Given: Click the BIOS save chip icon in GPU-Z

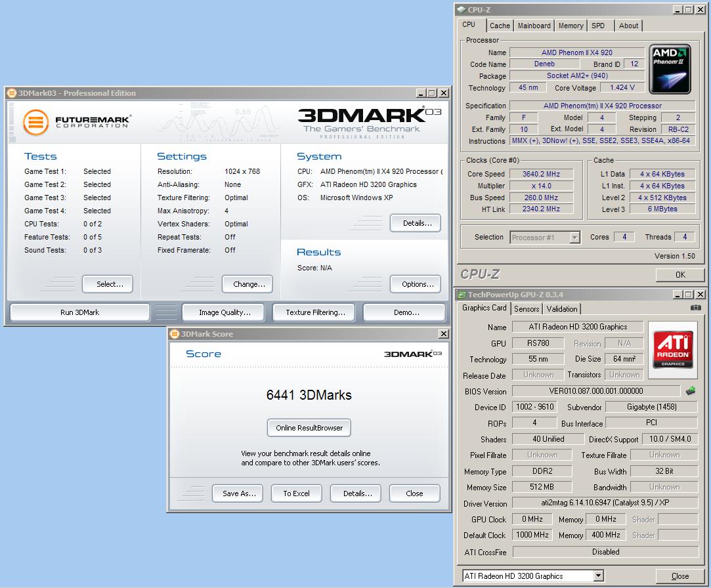Looking at the screenshot, I should pos(691,390).
